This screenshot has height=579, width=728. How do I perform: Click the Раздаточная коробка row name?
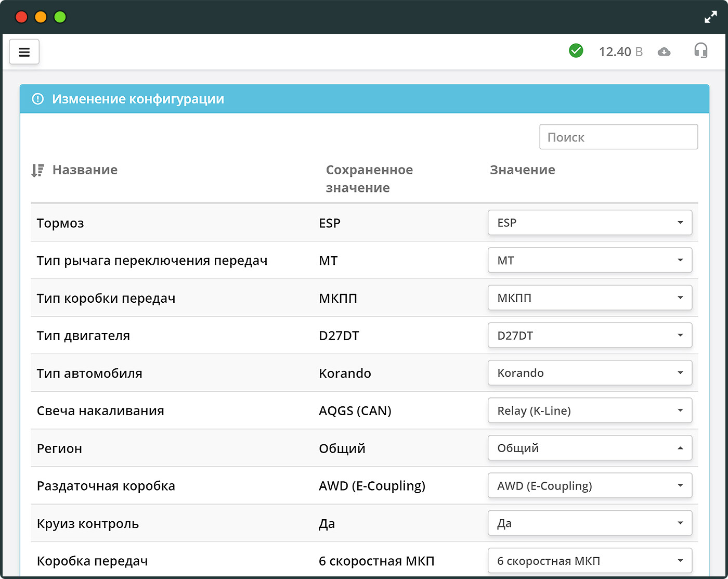click(106, 486)
